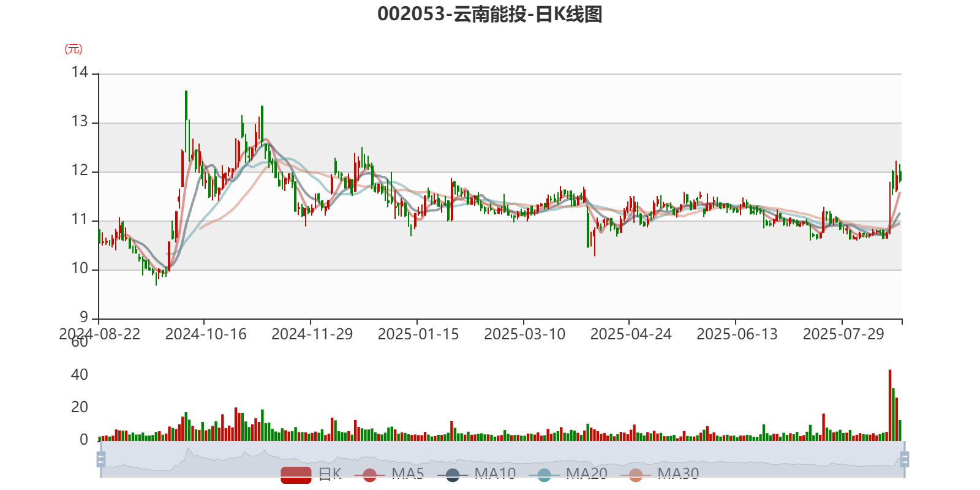Toggle the MA20 moving average legend
This screenshot has width=980, height=490.
point(568,474)
